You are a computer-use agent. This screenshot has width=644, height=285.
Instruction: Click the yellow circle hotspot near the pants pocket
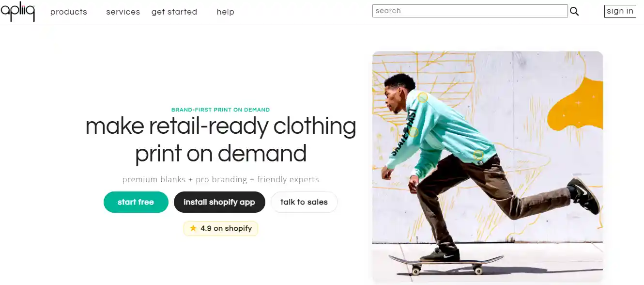[477, 154]
